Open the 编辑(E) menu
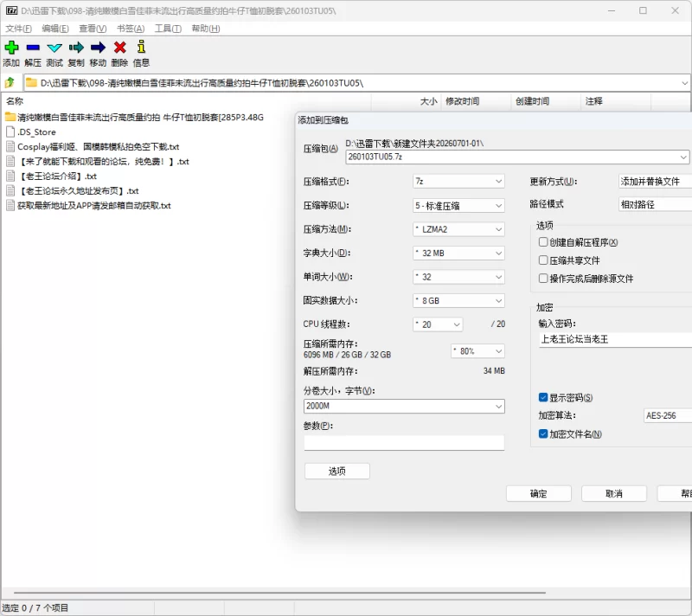This screenshot has height=616, width=692. pyautogui.click(x=55, y=29)
